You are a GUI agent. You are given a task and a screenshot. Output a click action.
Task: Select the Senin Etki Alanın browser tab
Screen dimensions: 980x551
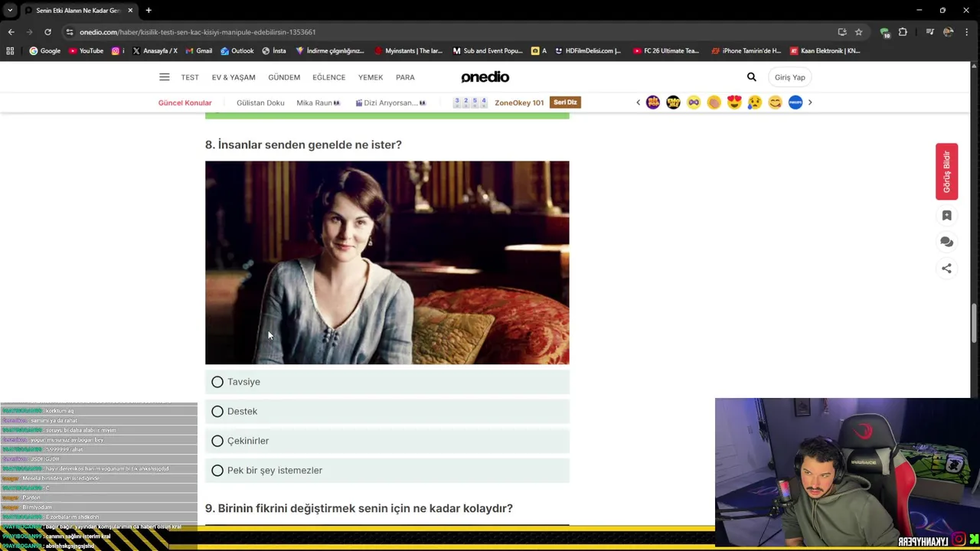point(78,11)
